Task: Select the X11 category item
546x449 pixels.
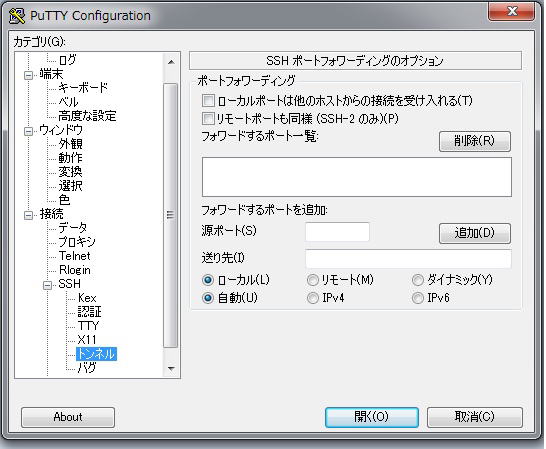Action: click(87, 340)
